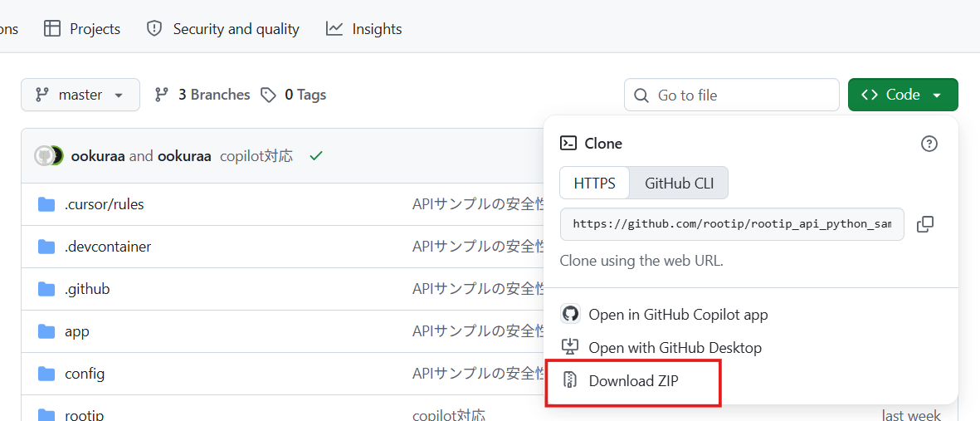The width and height of the screenshot is (980, 421).
Task: View the 3 Branches link
Action: click(x=202, y=95)
